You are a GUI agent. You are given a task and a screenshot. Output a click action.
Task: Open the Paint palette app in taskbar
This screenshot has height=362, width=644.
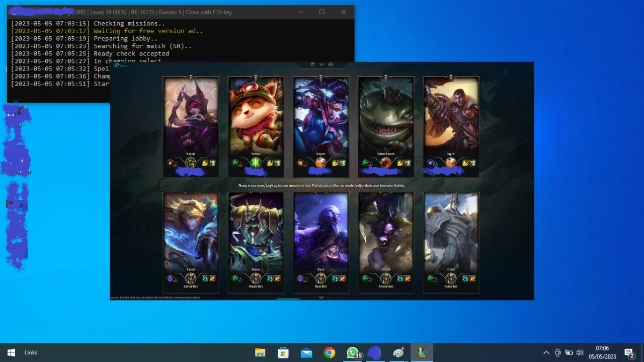pyautogui.click(x=398, y=352)
